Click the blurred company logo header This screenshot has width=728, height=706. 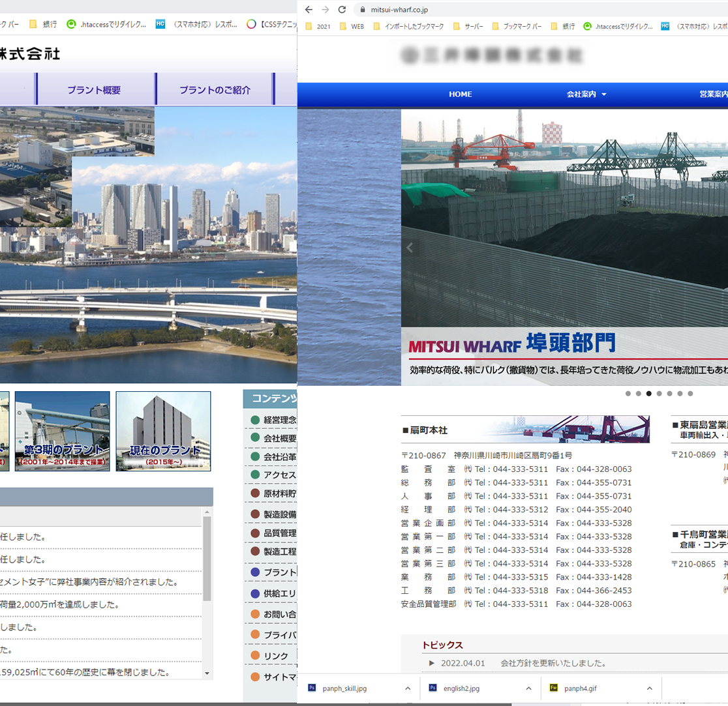tap(491, 55)
